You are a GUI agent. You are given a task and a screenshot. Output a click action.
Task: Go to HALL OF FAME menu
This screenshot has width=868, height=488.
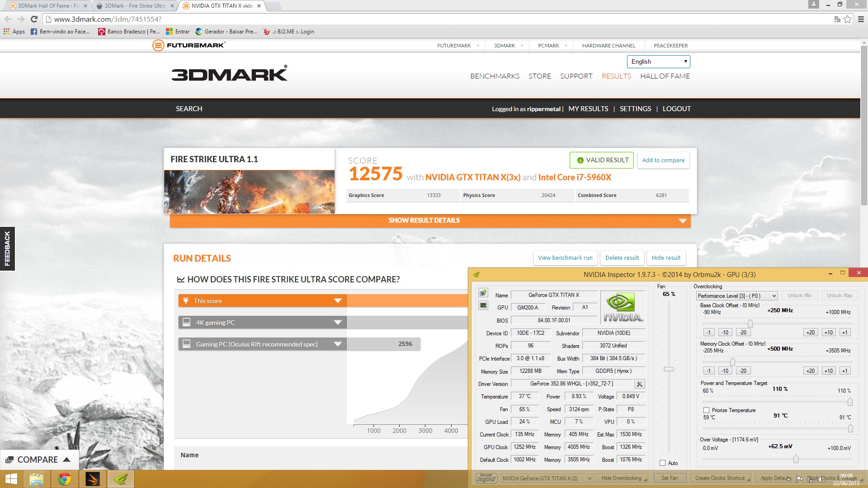tap(665, 76)
